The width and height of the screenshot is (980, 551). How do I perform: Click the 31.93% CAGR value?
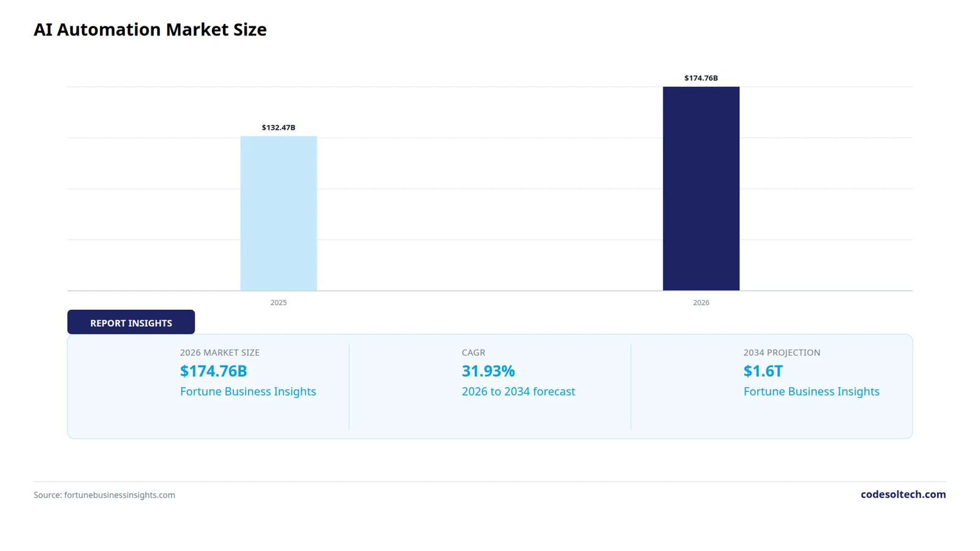tap(488, 371)
